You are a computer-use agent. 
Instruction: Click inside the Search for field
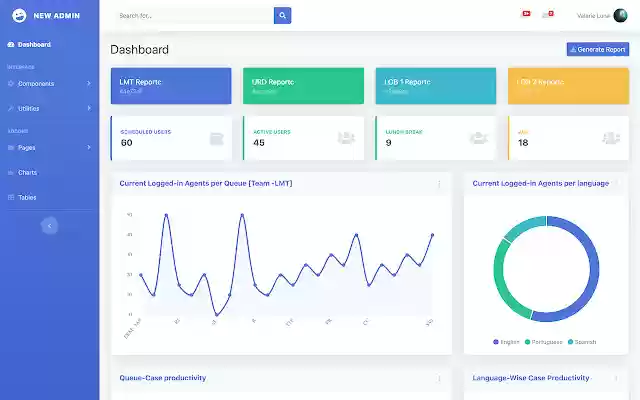(x=195, y=16)
